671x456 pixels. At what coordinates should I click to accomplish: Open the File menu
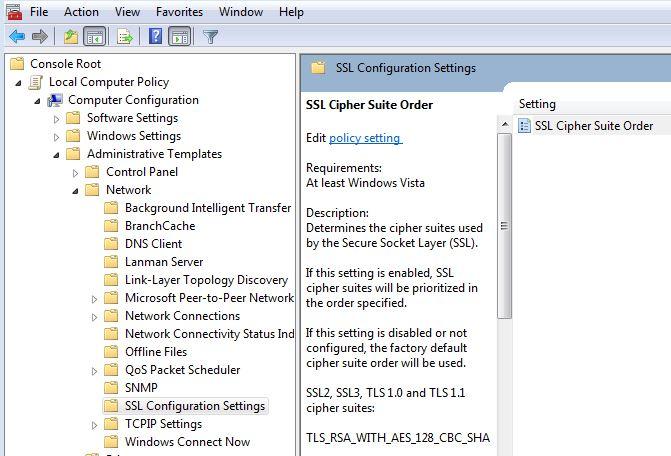39,12
